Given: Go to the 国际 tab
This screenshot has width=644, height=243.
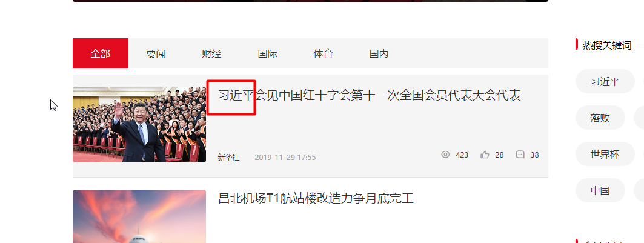Looking at the screenshot, I should (268, 53).
